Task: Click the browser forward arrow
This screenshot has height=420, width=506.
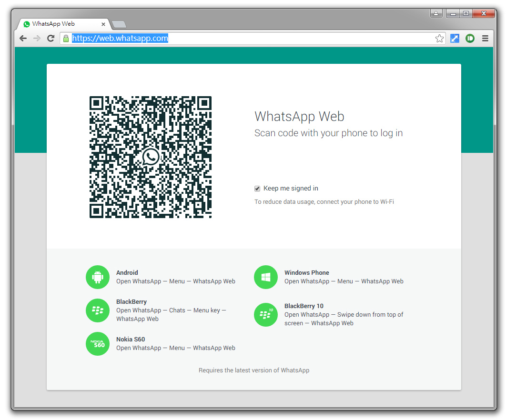Action: pyautogui.click(x=37, y=39)
